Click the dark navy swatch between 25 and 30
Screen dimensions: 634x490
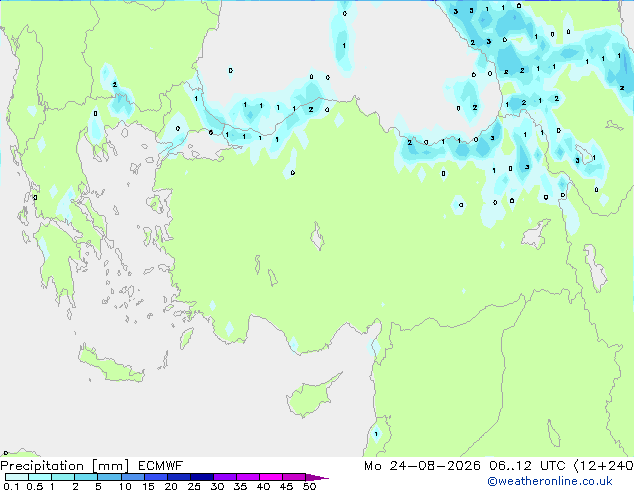coord(202,477)
